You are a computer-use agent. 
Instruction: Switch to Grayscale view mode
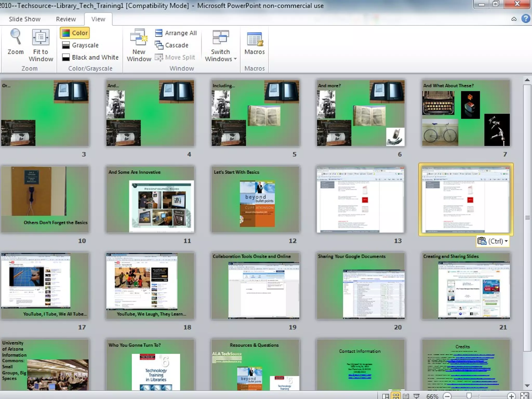[x=80, y=45]
